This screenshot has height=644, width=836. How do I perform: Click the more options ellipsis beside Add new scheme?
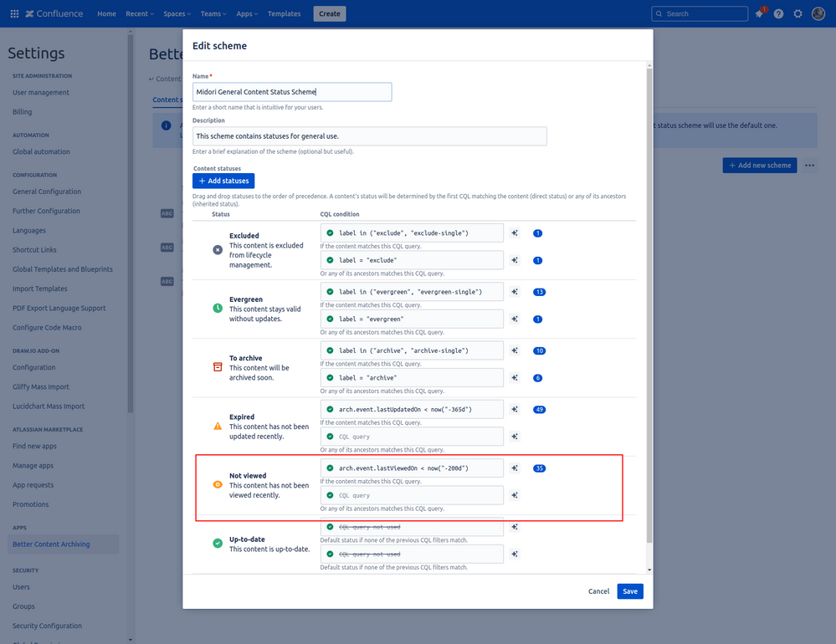(x=809, y=166)
